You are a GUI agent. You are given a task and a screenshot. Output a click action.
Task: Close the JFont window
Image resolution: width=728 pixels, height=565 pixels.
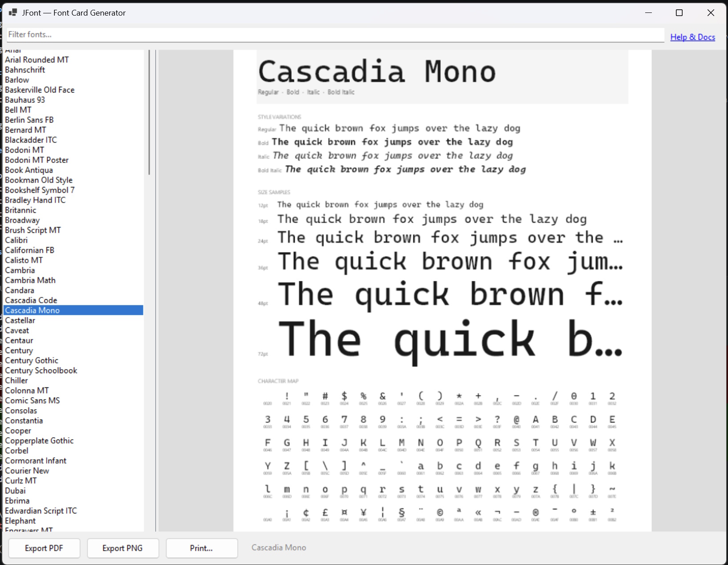pos(711,12)
